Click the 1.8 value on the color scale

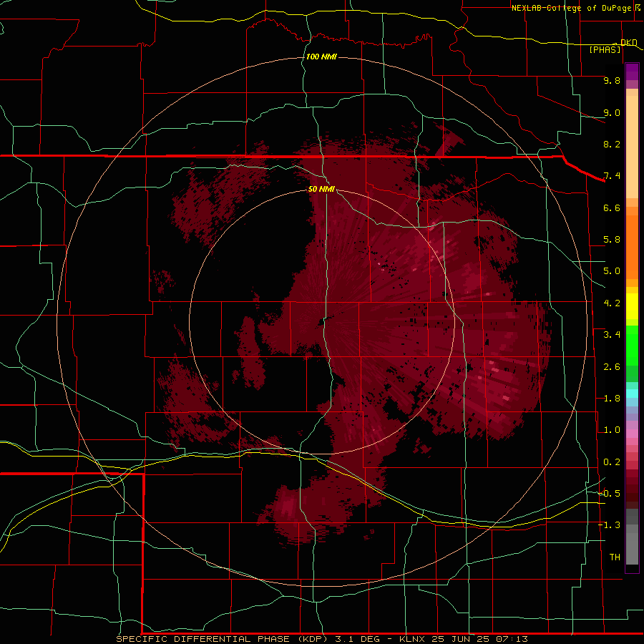click(x=612, y=399)
